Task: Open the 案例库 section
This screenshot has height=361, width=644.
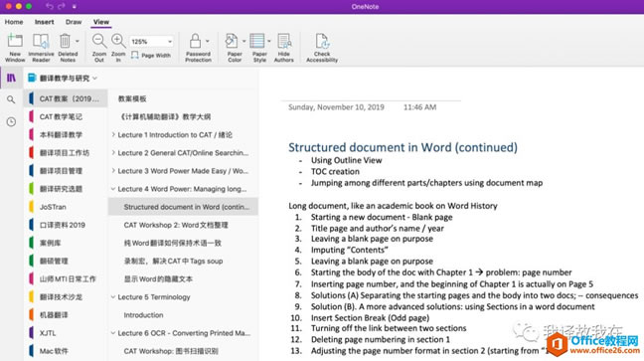Action: [x=66, y=243]
